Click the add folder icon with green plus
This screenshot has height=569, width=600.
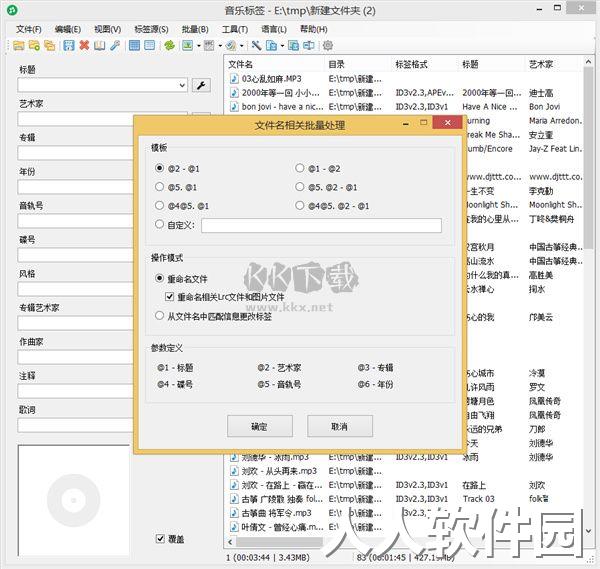(x=34, y=46)
